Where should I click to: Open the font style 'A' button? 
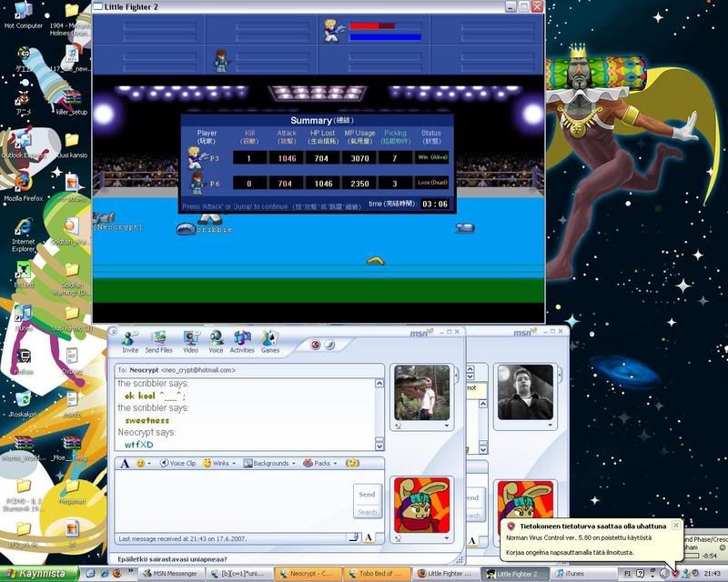coord(125,463)
